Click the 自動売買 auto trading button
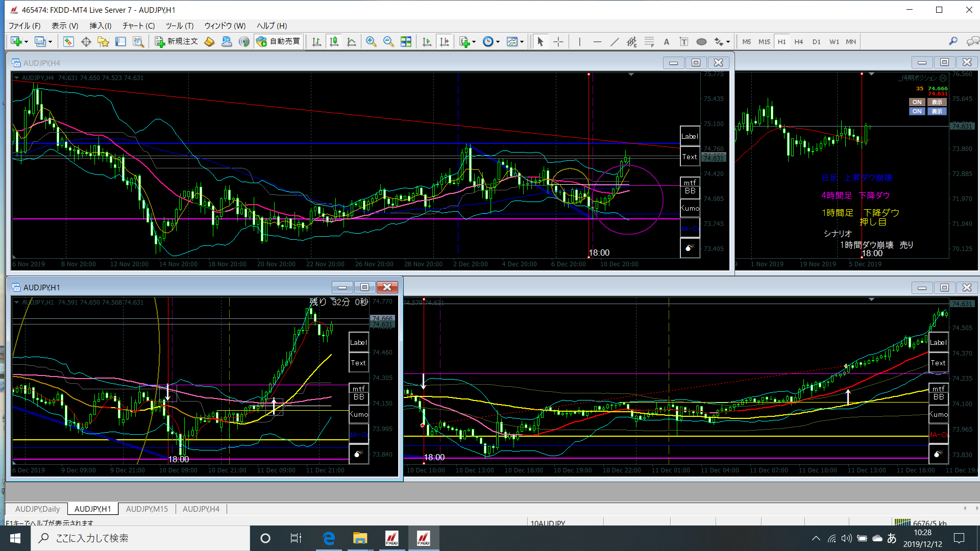Screen dimensions: 980x551 [279, 42]
